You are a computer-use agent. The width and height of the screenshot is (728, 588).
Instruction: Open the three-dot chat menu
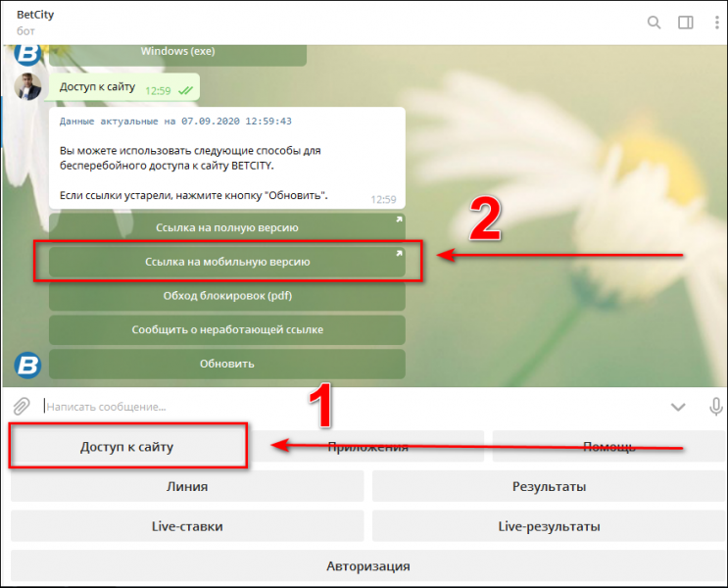point(717,23)
